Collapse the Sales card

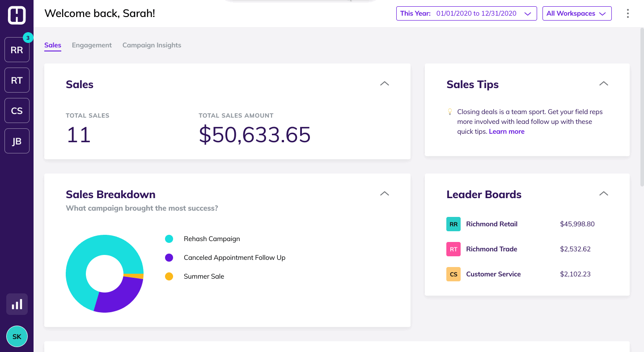click(384, 84)
